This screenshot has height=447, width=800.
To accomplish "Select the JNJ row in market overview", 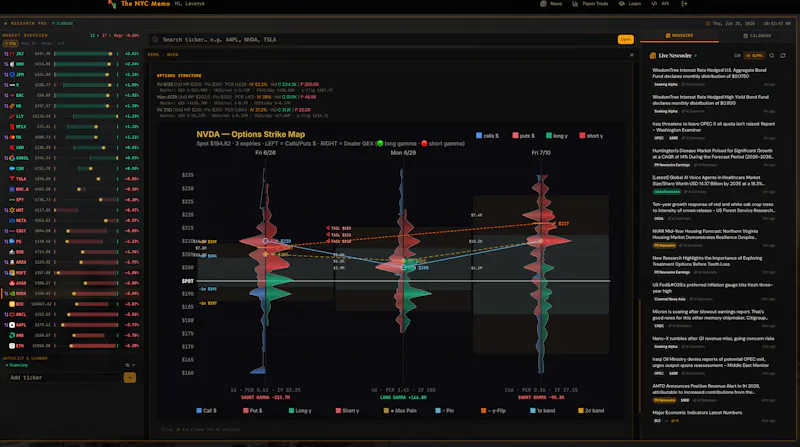I will click(x=71, y=54).
